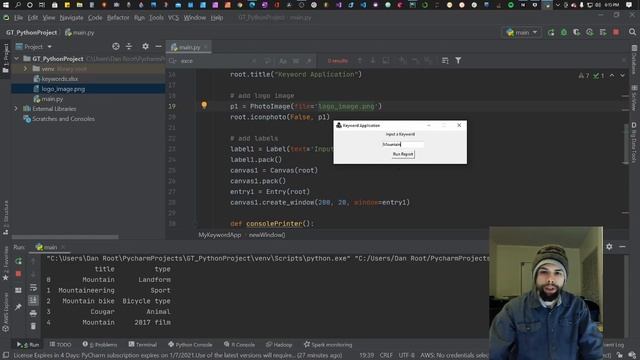640x360 pixels.
Task: Open the File menu
Action: tap(18, 18)
